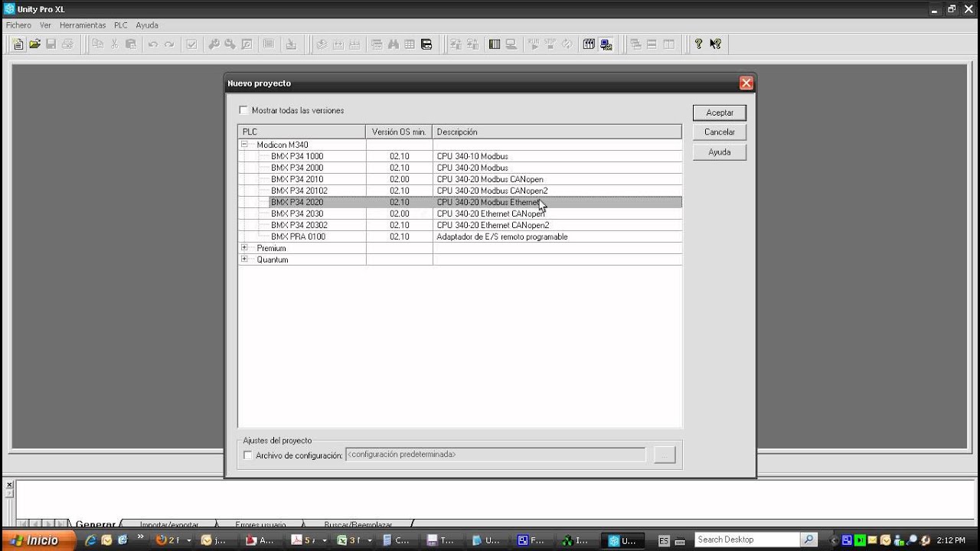
Task: Click the PLC Stop toolbar icon
Action: (x=550, y=44)
